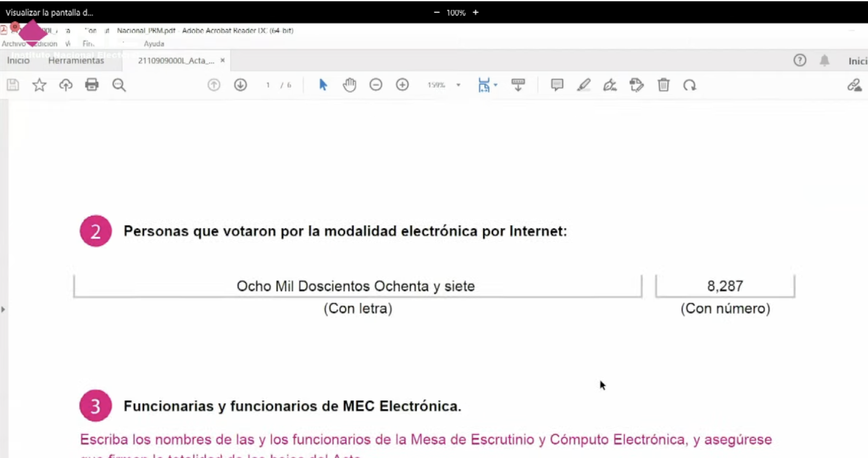Click the page number input field

pos(268,85)
